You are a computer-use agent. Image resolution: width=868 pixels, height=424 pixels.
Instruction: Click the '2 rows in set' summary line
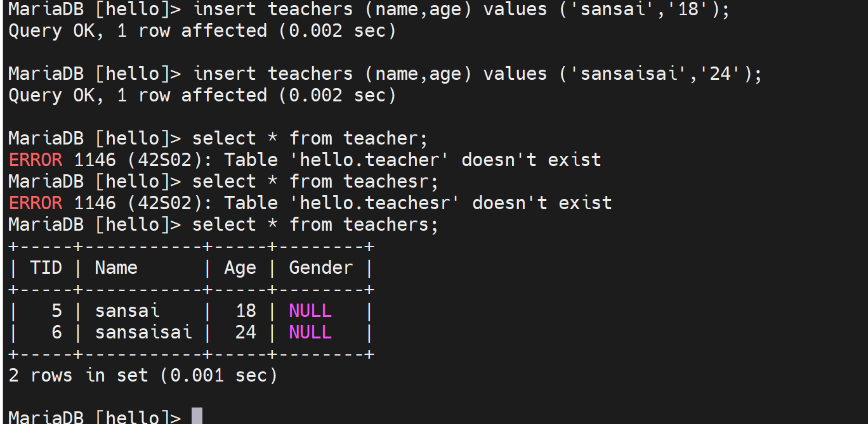pyautogui.click(x=143, y=376)
